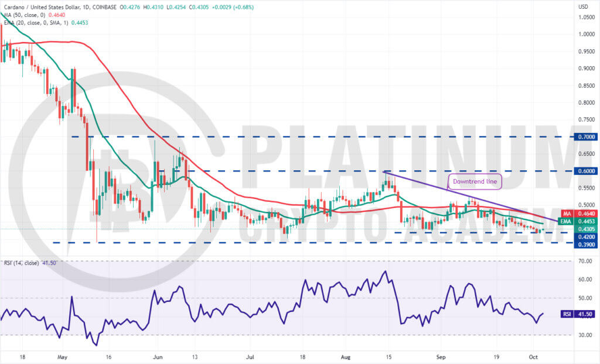The image size is (600, 364).
Task: Click the Oct label on time axis
Action: [533, 357]
